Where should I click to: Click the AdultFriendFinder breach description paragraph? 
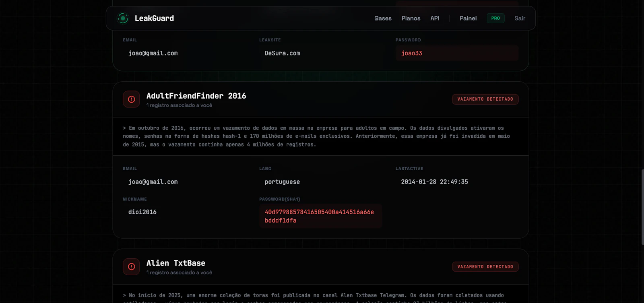pyautogui.click(x=316, y=136)
